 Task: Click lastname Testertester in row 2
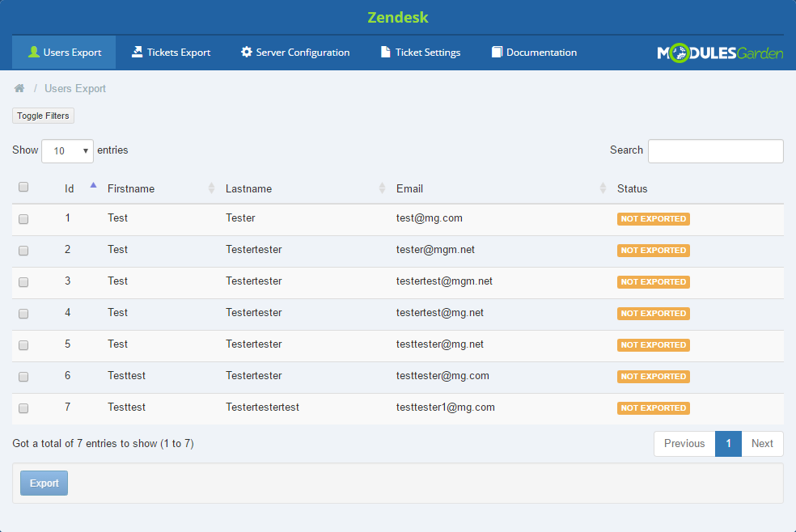point(254,250)
